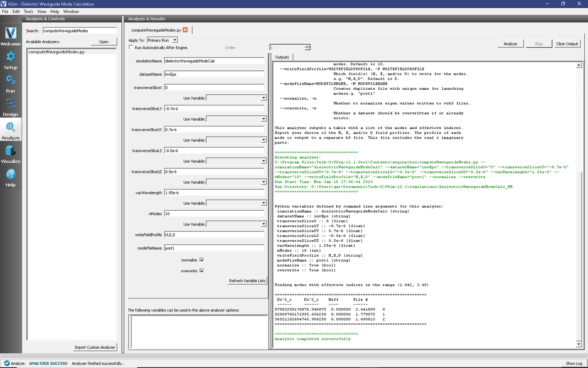Select the Analyze panel icon
Image resolution: width=588 pixels, height=368 pixels.
pyautogui.click(x=10, y=131)
